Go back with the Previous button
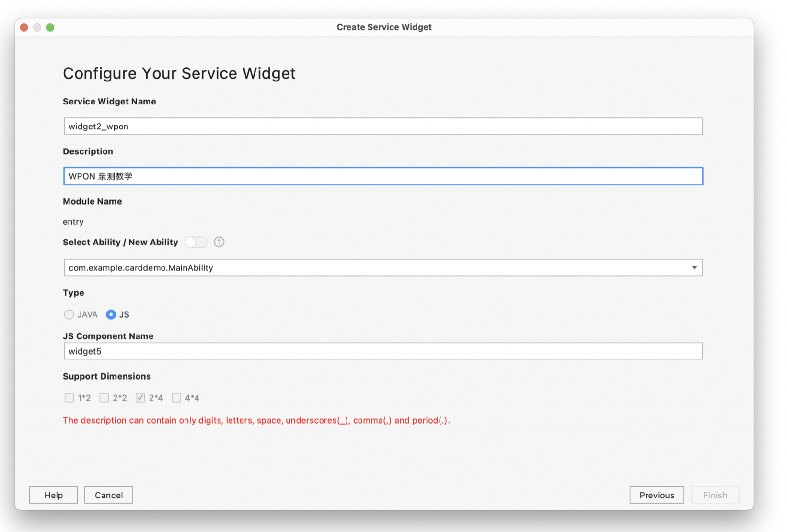787x532 pixels. pos(657,495)
